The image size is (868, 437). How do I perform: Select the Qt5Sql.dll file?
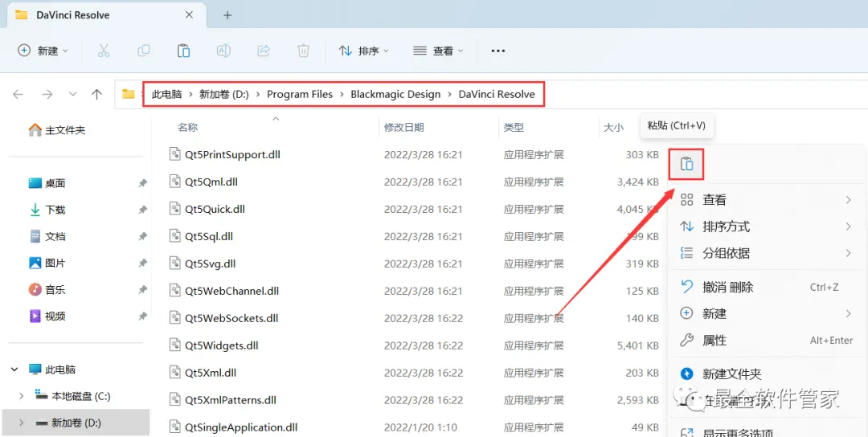coord(209,236)
